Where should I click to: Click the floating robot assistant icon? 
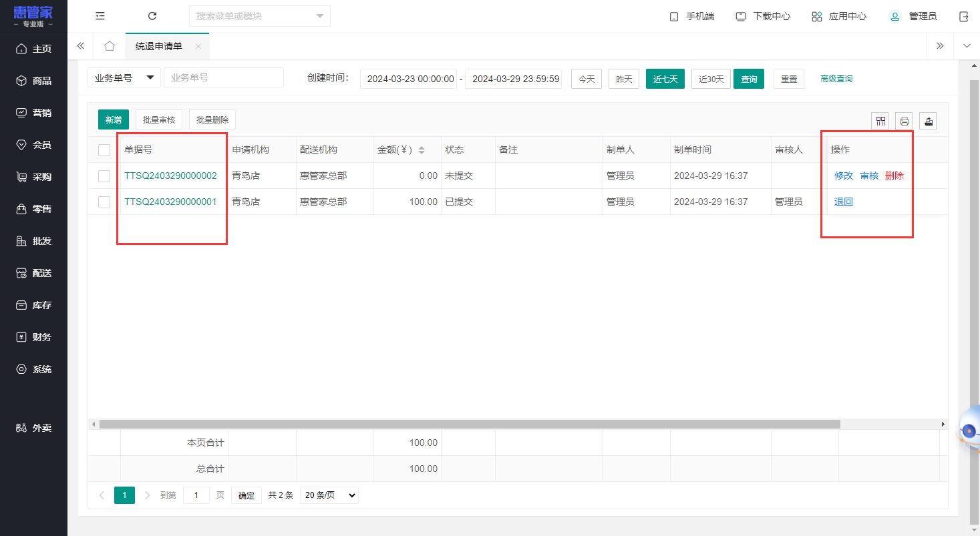coord(969,431)
